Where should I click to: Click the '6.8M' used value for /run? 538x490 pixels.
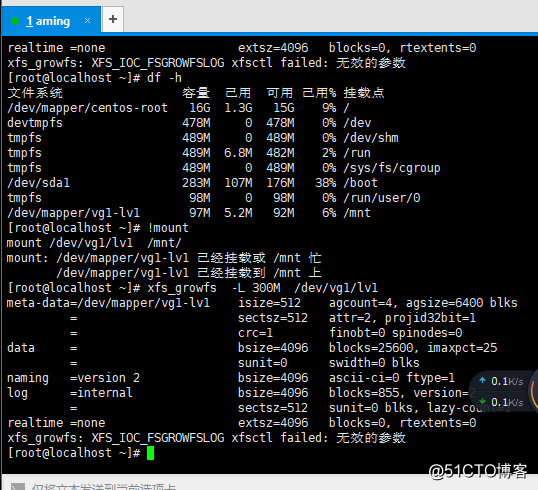click(238, 153)
